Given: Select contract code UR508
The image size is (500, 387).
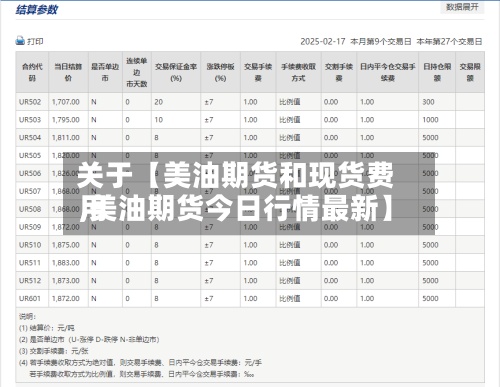Looking at the screenshot, I should pyautogui.click(x=30, y=209).
